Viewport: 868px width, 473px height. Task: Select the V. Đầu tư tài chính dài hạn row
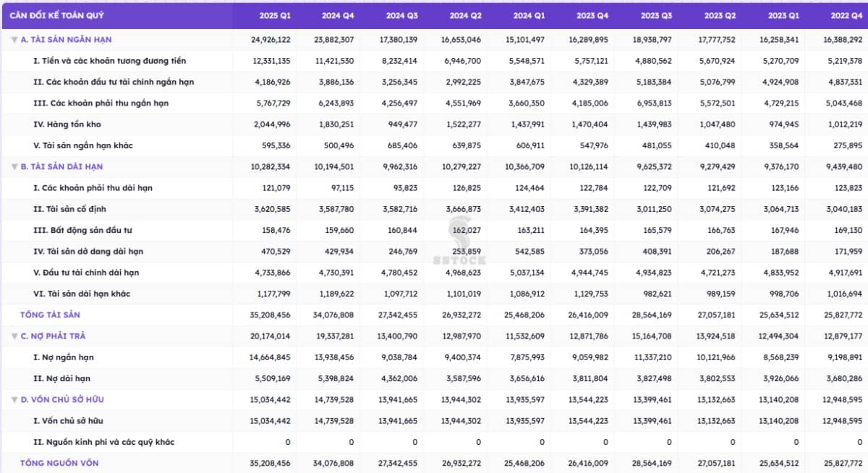[x=86, y=273]
